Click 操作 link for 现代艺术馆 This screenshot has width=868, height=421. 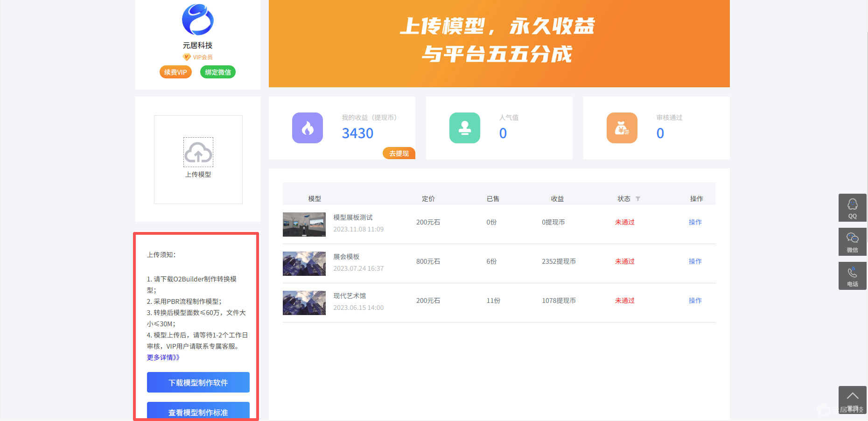click(695, 301)
